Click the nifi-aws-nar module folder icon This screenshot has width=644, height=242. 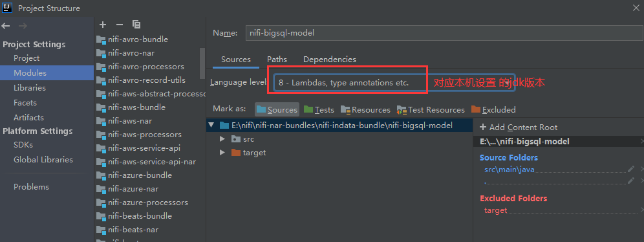pos(101,121)
